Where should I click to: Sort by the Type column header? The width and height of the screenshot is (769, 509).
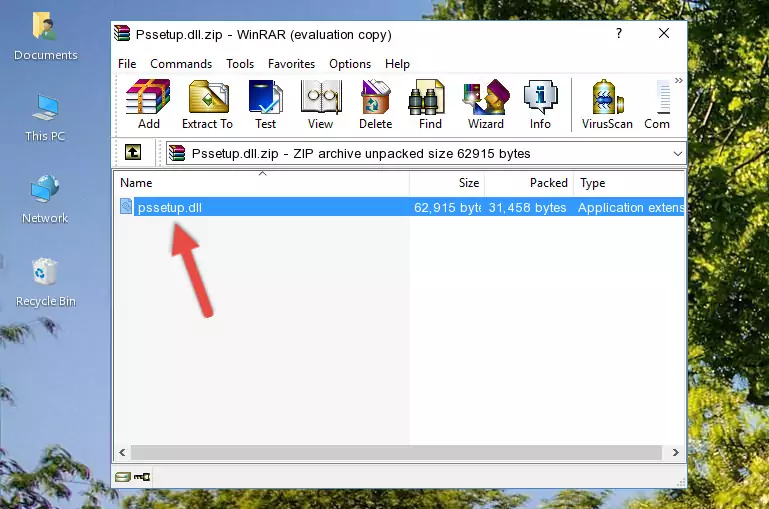629,183
